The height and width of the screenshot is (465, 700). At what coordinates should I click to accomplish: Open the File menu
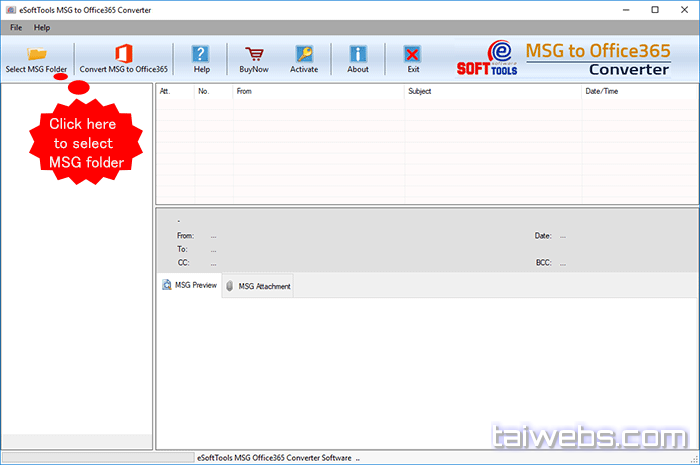[16, 27]
